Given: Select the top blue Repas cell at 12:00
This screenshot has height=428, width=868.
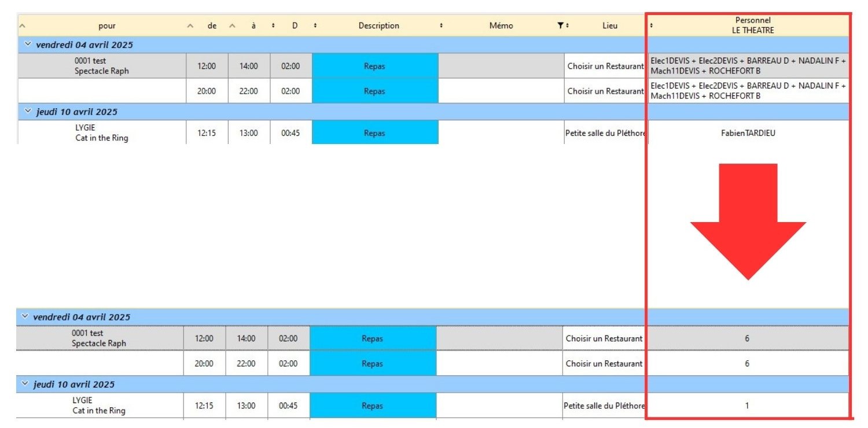Looking at the screenshot, I should click(x=374, y=66).
